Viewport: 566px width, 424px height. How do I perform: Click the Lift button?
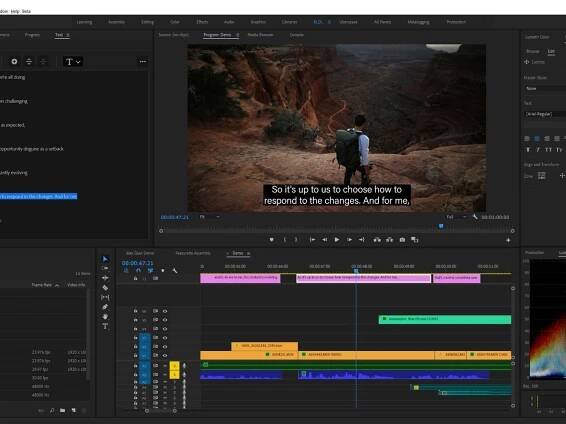[x=377, y=240]
